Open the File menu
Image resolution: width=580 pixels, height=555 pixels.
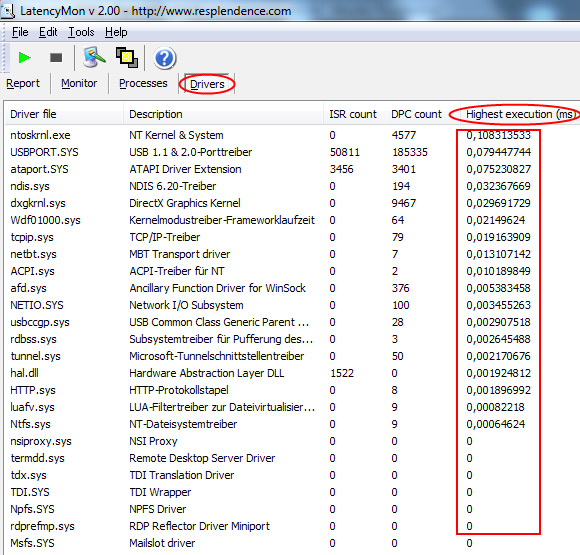pyautogui.click(x=20, y=32)
